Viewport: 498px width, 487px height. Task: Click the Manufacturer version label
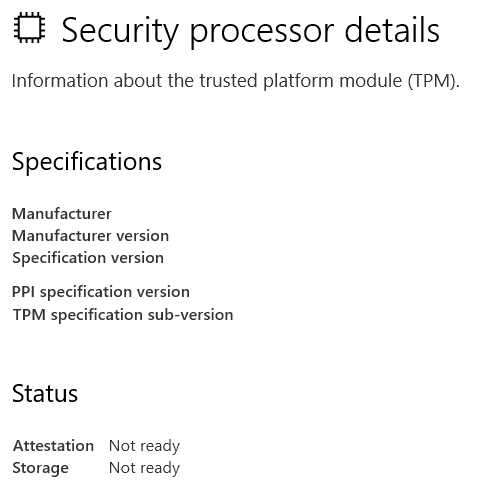click(90, 236)
